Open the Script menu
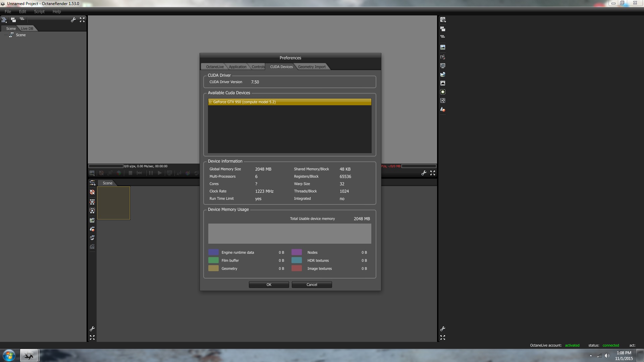The width and height of the screenshot is (644, 362). pos(39,11)
